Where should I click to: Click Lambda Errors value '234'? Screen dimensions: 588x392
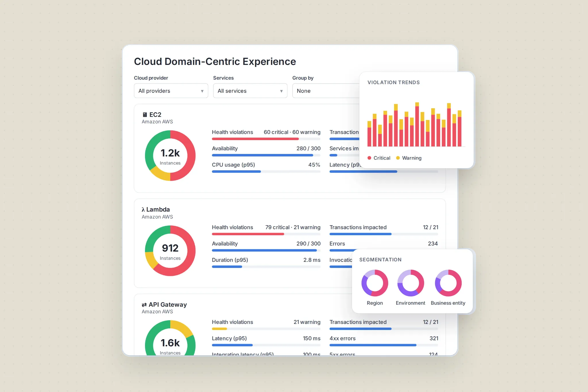click(433, 244)
